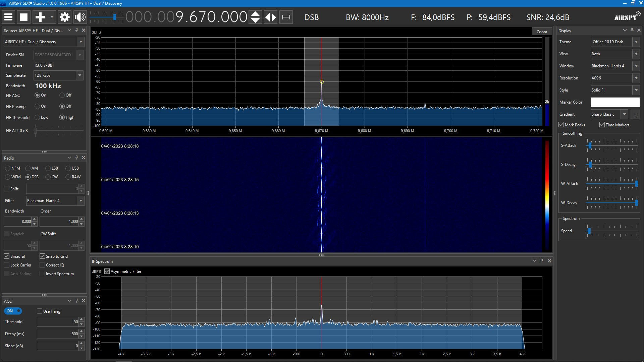Open the IF Spectrum panel chevron menu
Viewport: 644px width, 362px height.
point(535,261)
